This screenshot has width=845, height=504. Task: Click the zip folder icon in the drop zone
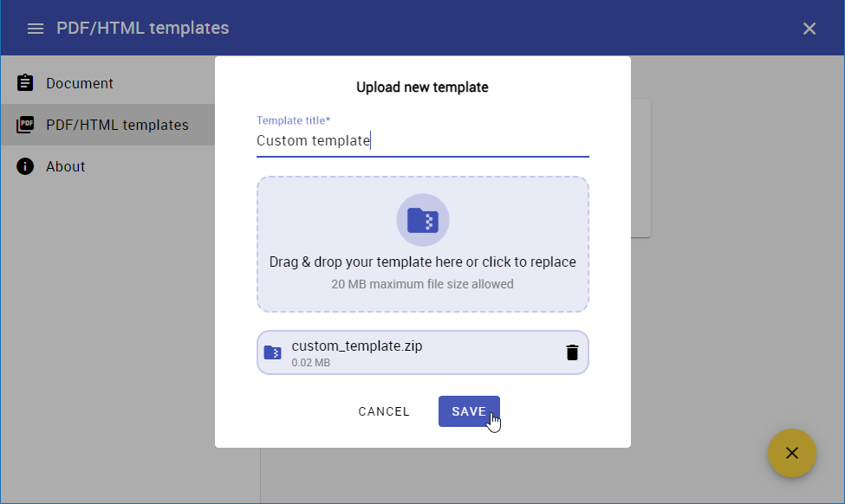coord(423,220)
